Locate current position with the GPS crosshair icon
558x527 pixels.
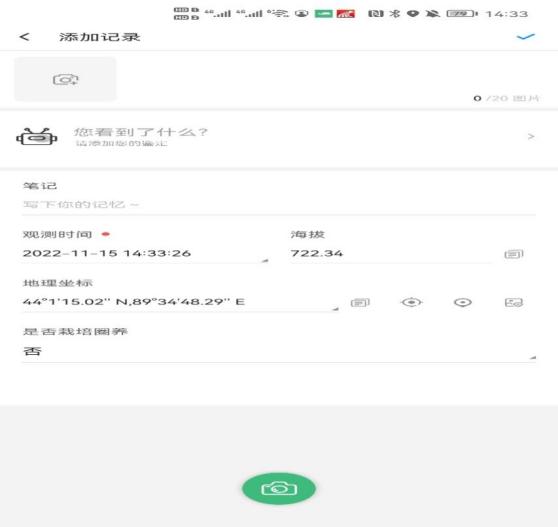coord(412,302)
